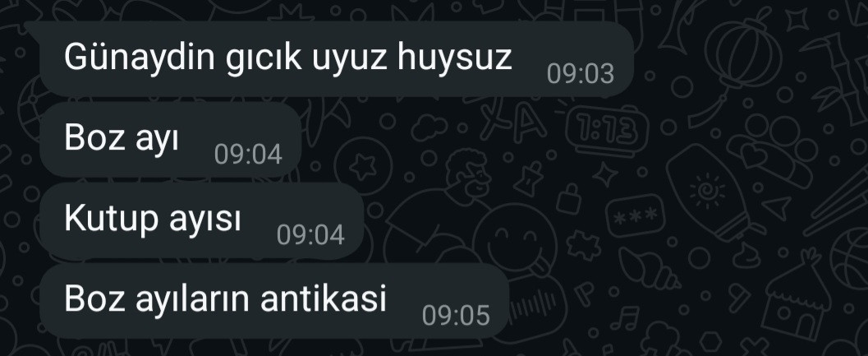The height and width of the screenshot is (356, 868).
Task: Click the digital clock doodle showing 1:13
Action: tap(607, 132)
